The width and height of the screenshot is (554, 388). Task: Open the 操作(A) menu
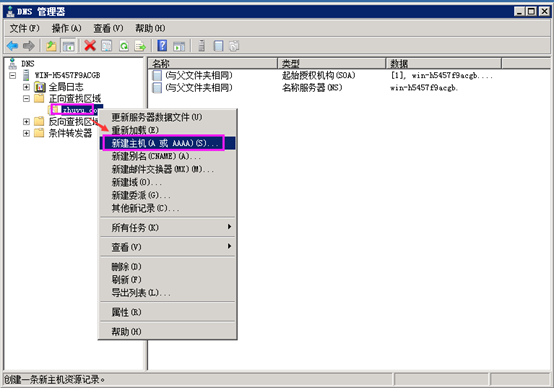point(66,28)
